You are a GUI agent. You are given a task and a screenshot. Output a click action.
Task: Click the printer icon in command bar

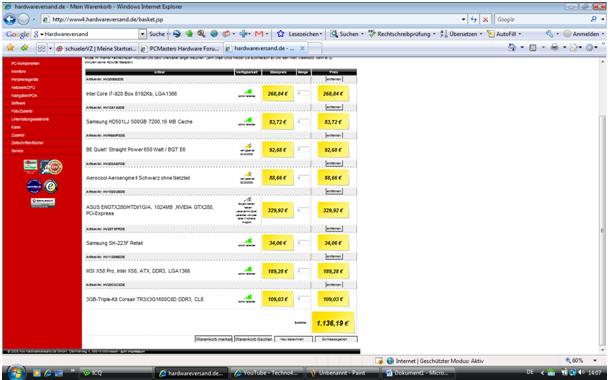point(554,48)
